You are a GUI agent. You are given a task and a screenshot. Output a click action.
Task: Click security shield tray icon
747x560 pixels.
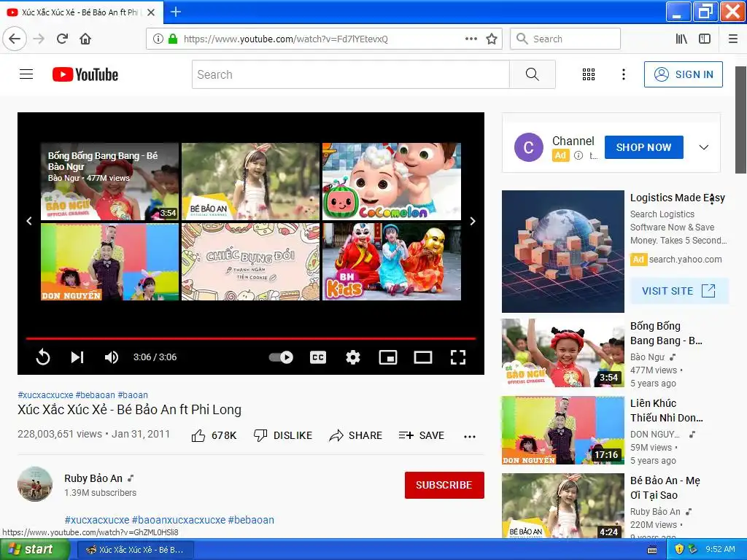pyautogui.click(x=680, y=550)
